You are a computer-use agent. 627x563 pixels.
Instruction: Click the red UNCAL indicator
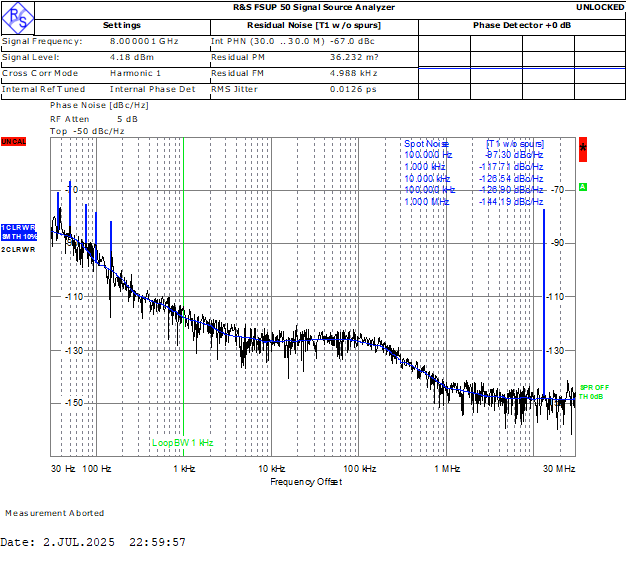[x=13, y=142]
